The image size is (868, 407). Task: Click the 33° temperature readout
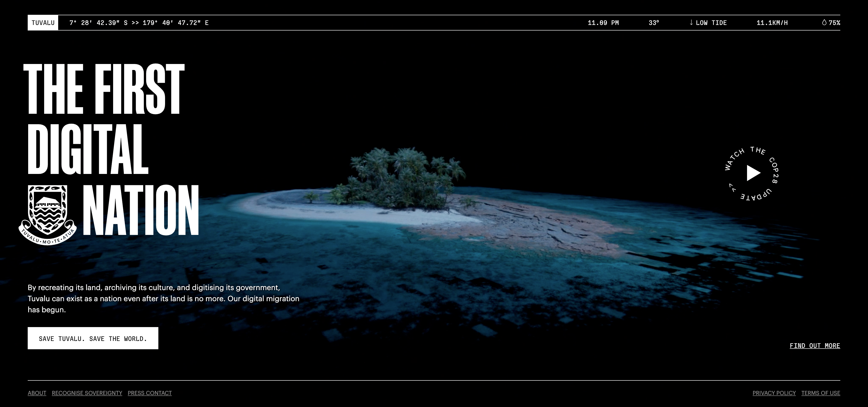[654, 23]
